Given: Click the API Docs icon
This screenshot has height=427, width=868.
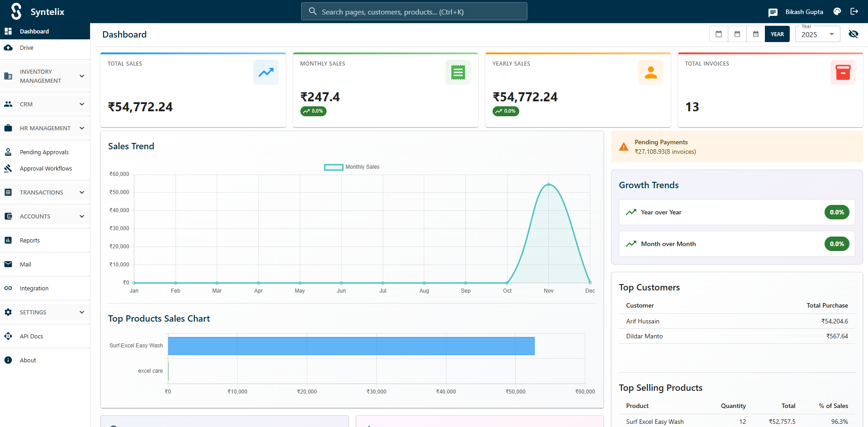Looking at the screenshot, I should point(8,336).
